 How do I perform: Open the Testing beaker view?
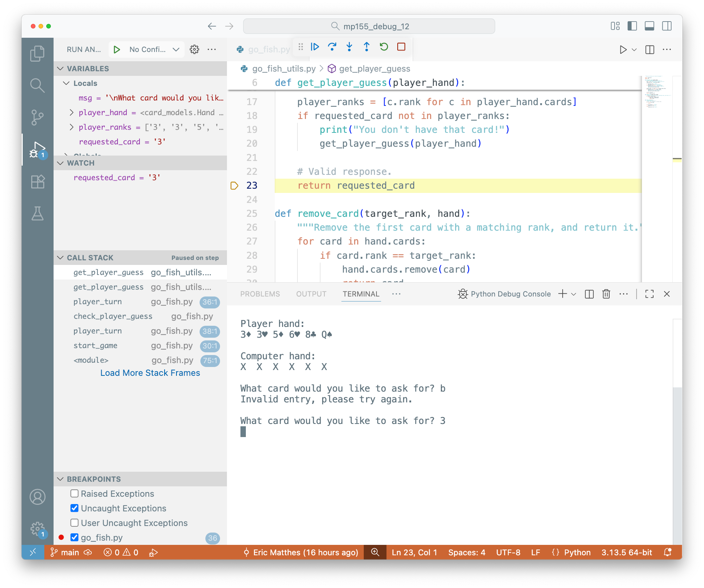[x=37, y=213]
